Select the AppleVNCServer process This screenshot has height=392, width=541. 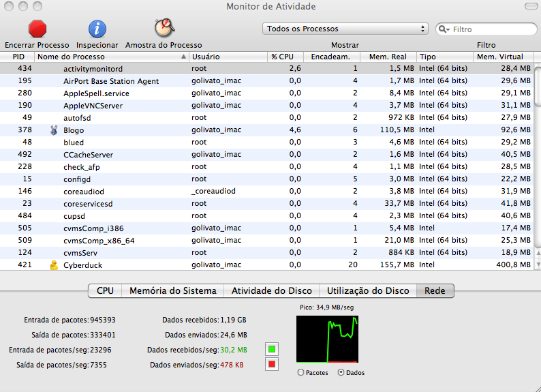(93, 106)
